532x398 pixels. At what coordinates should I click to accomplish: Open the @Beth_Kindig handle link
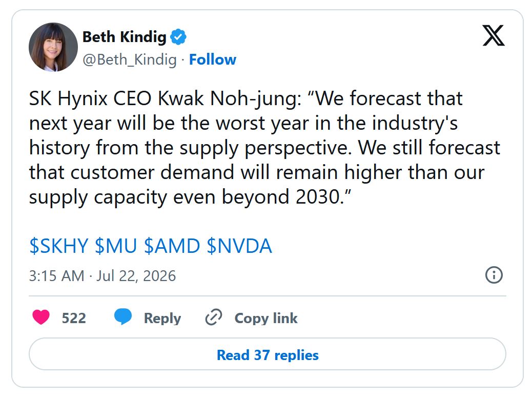[130, 60]
